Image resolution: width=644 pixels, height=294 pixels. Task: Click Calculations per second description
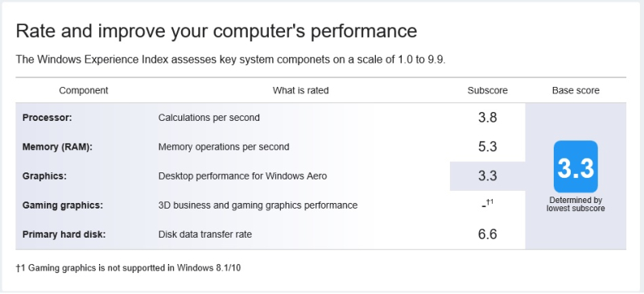tap(209, 118)
